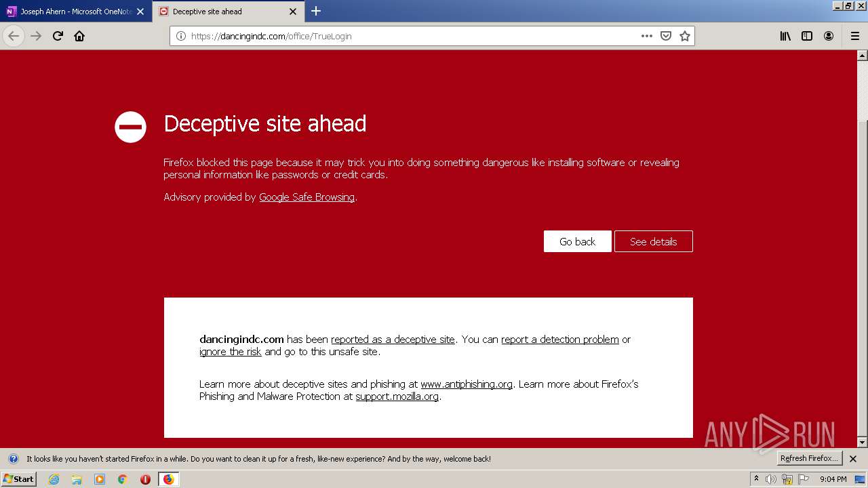Click ignore the risk link
The height and width of the screenshot is (488, 868).
[x=231, y=352]
